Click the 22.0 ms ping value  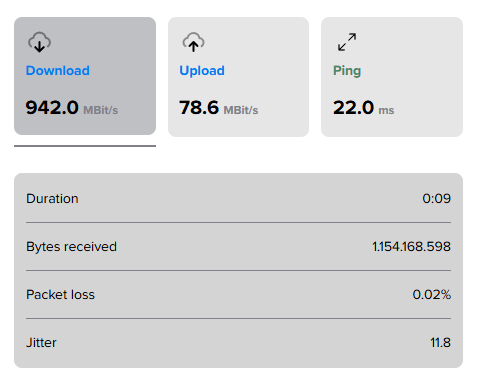pyautogui.click(x=364, y=108)
